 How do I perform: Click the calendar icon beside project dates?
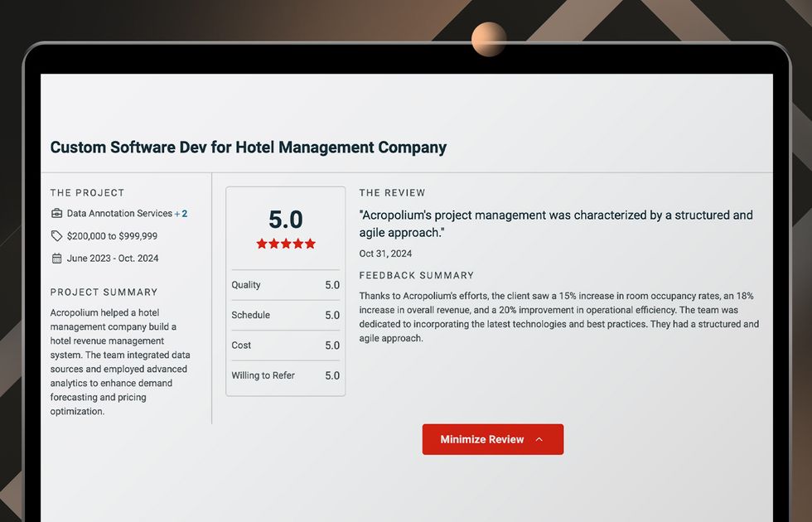click(56, 259)
